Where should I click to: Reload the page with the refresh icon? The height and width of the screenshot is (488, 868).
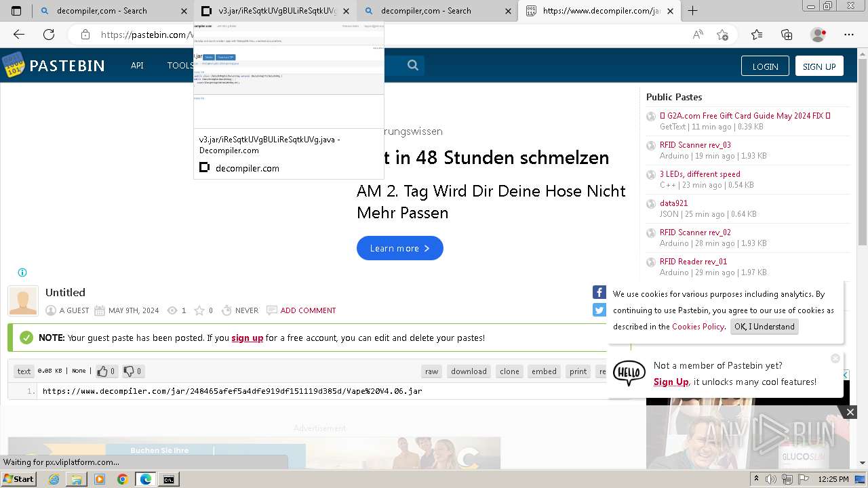coord(49,35)
